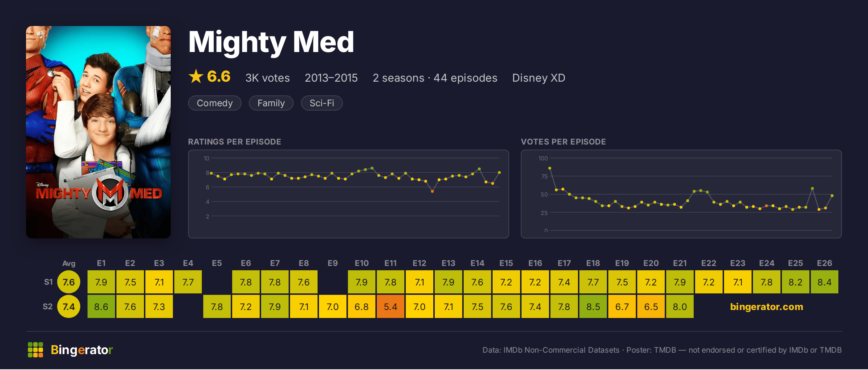Click the Bingerator grid logo icon

(35, 350)
